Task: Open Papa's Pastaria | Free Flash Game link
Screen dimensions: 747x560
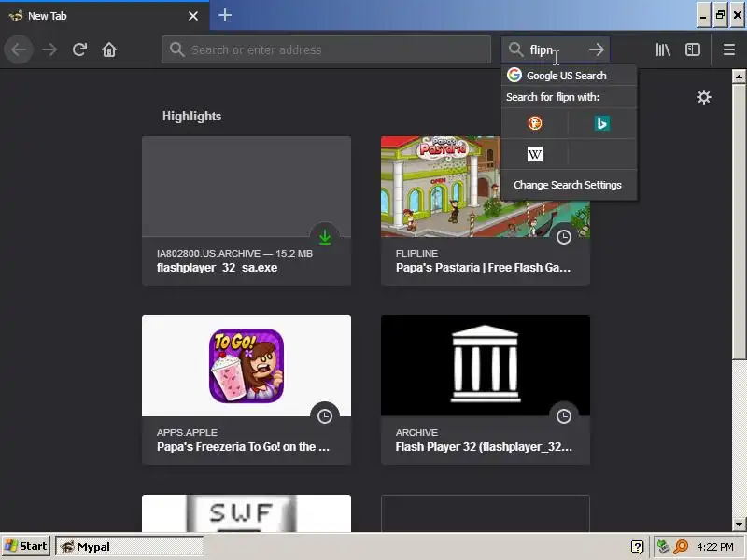Action: pos(483,268)
